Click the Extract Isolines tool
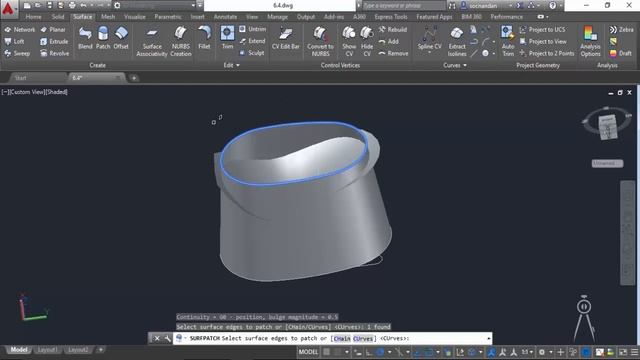640x360 pixels. (457, 41)
